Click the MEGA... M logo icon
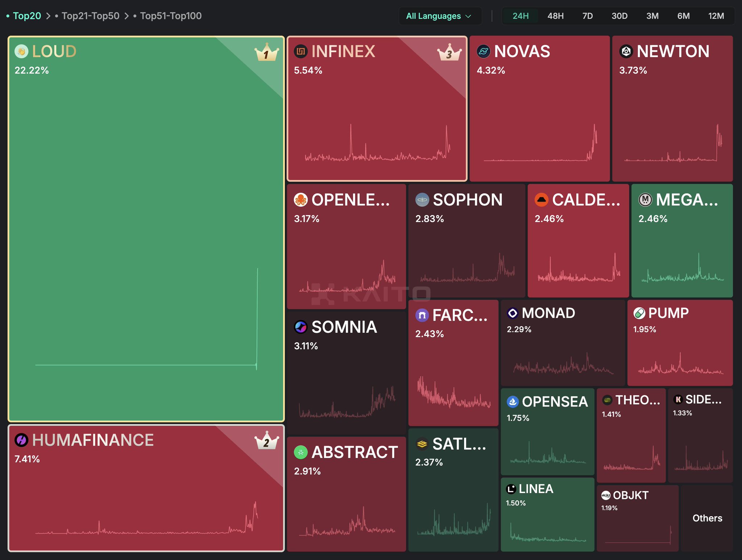The width and height of the screenshot is (742, 560). pos(645,200)
